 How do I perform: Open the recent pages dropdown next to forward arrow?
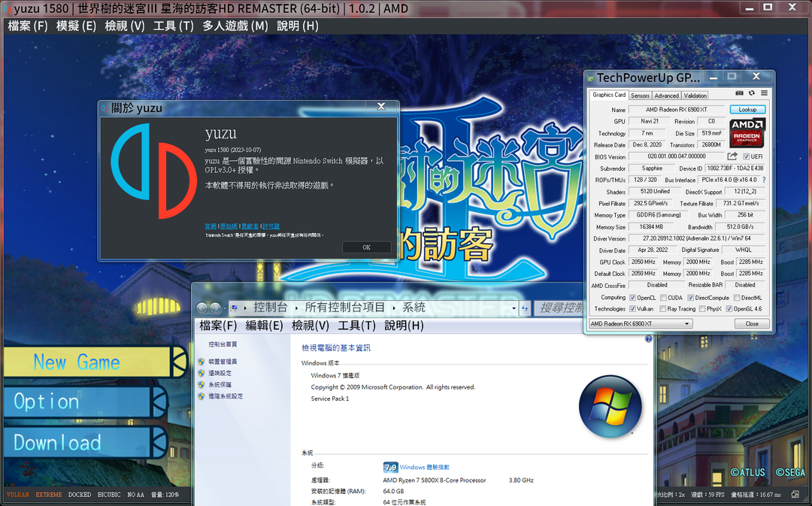(x=224, y=308)
